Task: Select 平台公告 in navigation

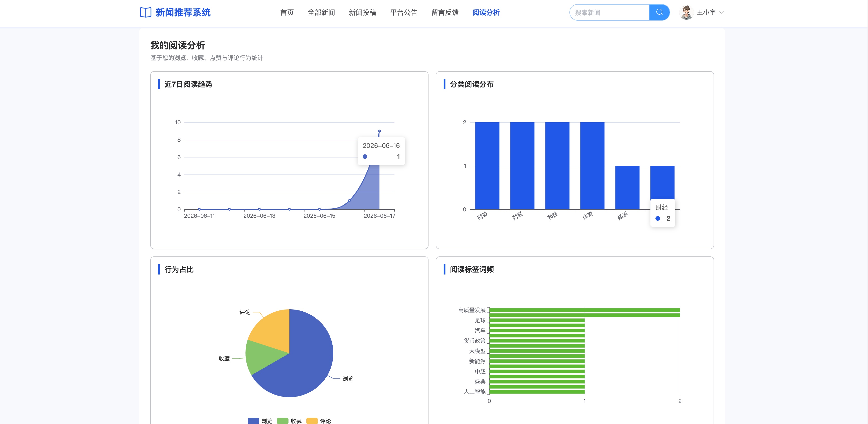Action: 404,13
